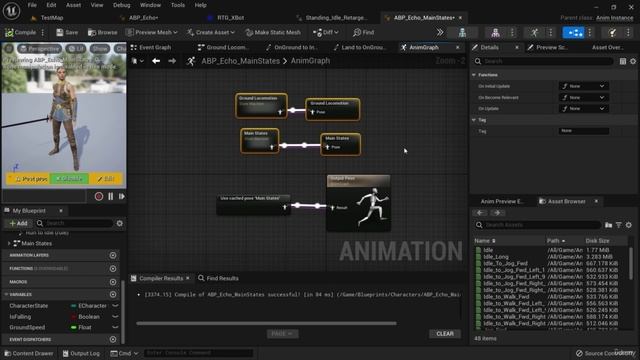
Task: Save the animation blueprint
Action: pos(67,32)
